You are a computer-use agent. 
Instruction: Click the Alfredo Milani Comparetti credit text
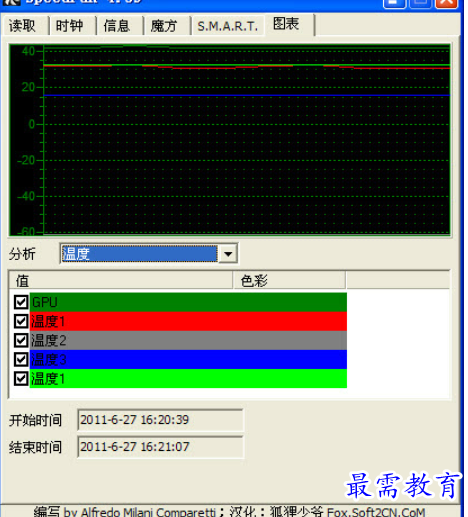point(148,512)
